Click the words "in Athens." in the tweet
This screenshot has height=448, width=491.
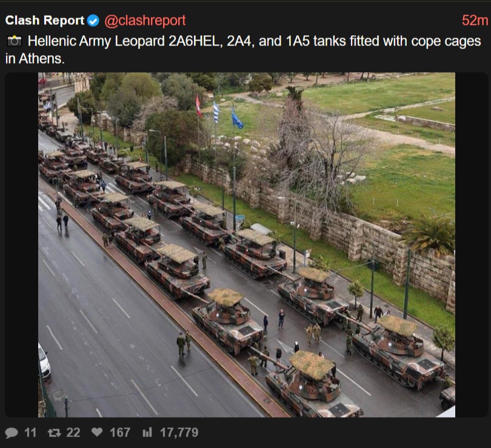tap(35, 59)
